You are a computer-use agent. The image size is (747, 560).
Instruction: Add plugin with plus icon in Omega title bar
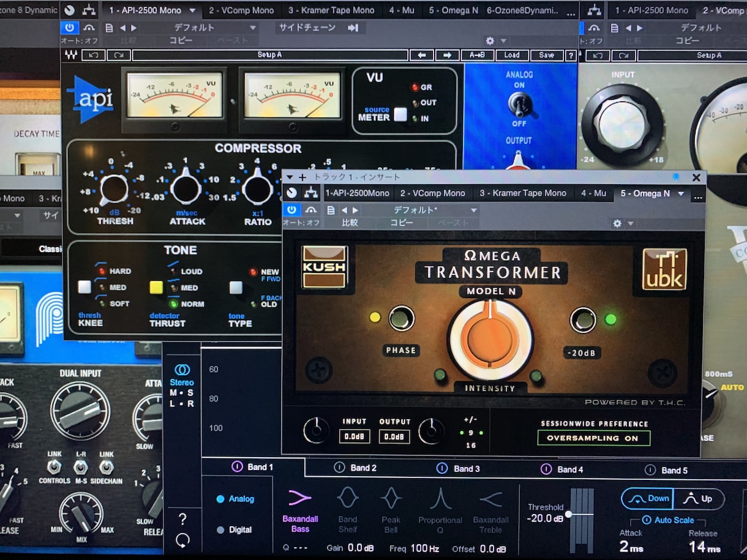(x=302, y=177)
